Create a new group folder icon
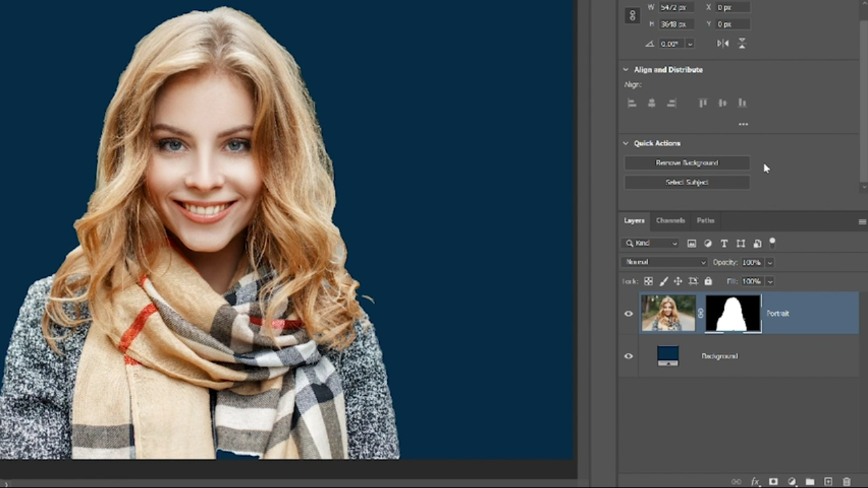 810,482
